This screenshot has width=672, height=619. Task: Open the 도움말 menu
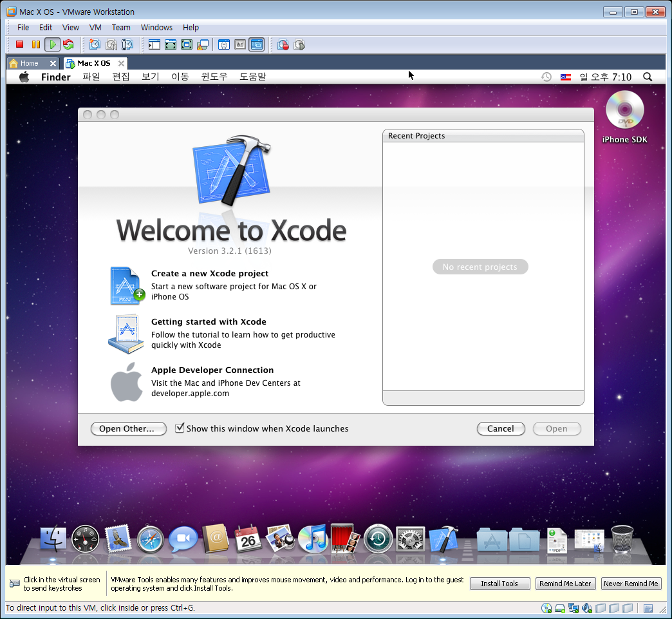(252, 77)
